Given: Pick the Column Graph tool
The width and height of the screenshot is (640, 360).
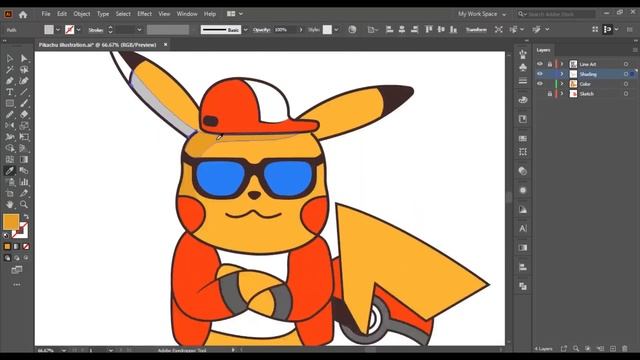Looking at the screenshot, I should [x=24, y=182].
